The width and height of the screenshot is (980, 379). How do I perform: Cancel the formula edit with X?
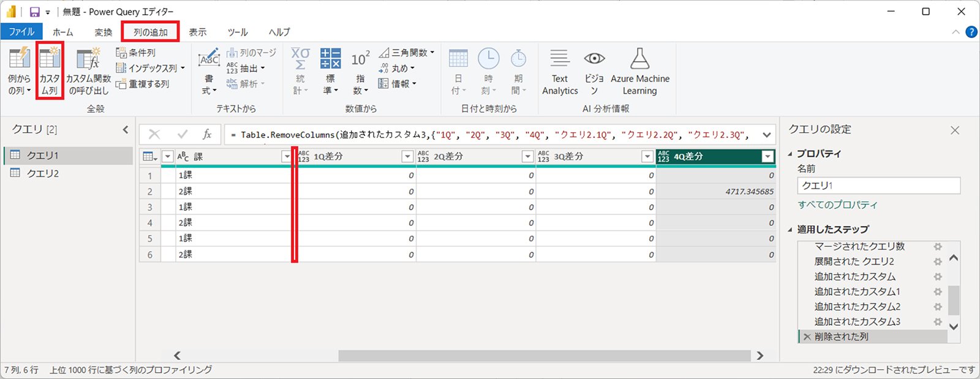click(154, 134)
